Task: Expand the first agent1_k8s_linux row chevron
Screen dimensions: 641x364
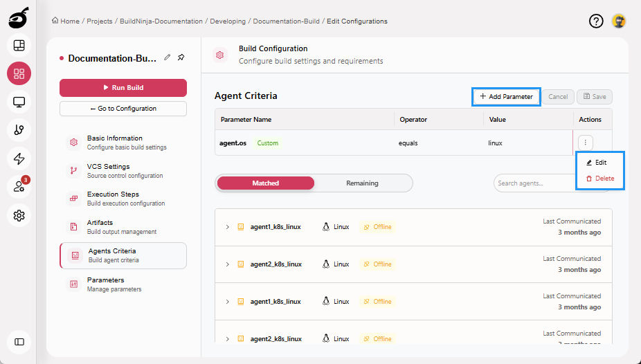Action: tap(227, 227)
